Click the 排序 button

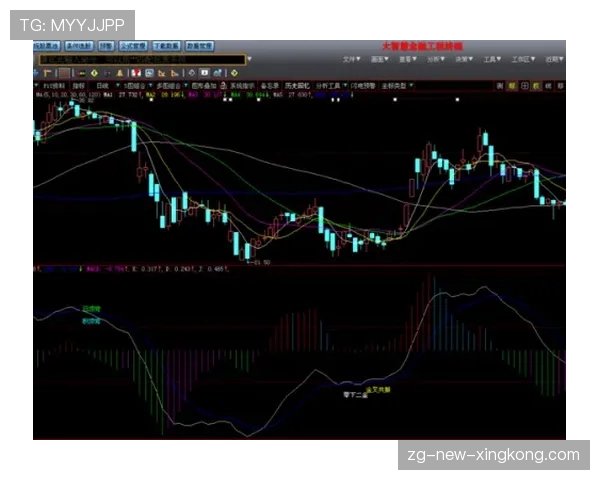tap(106, 46)
